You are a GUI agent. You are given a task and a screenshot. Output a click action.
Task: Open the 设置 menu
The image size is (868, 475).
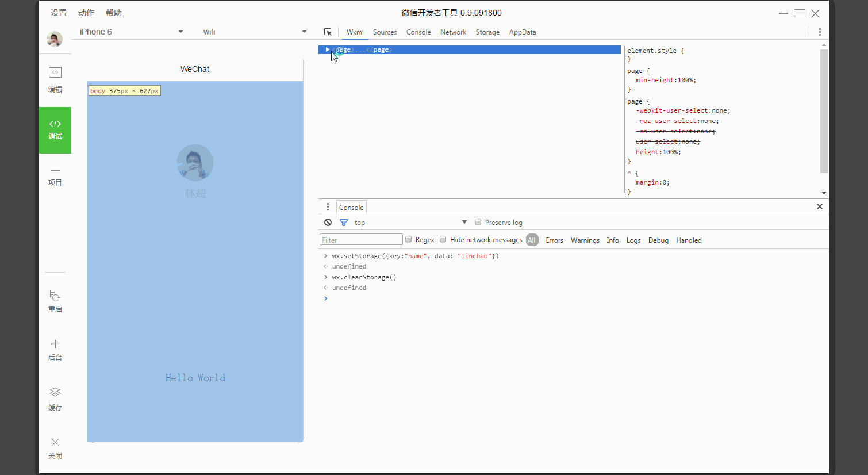pos(59,13)
